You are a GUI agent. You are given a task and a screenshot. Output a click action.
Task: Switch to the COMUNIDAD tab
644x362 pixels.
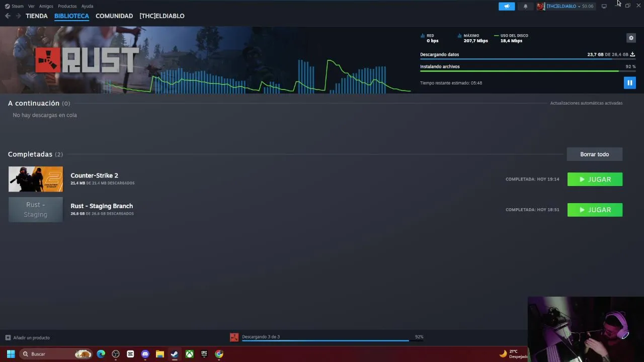pos(114,16)
